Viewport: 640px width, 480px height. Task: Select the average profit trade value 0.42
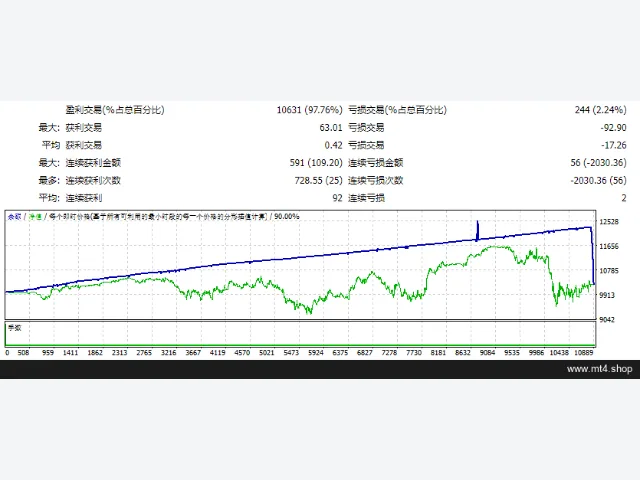pos(333,145)
